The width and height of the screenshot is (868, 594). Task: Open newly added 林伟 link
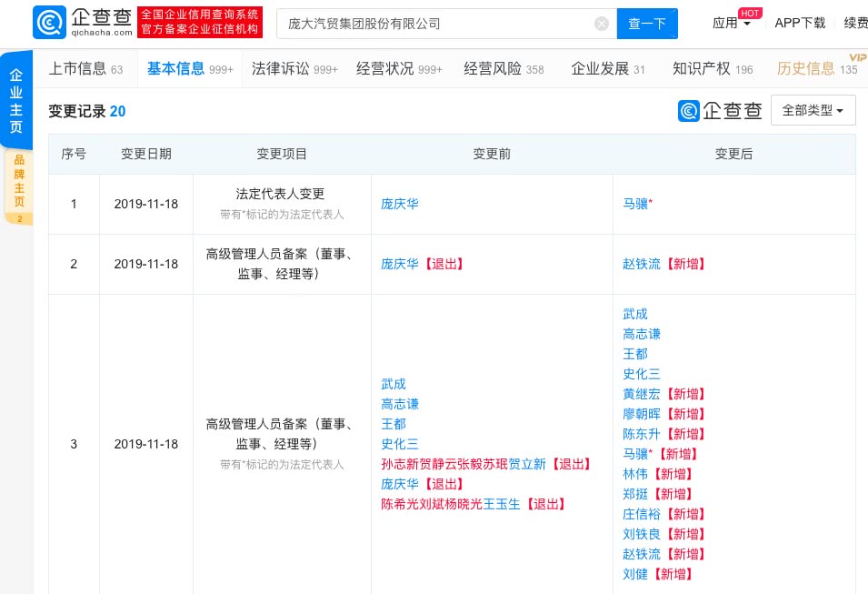[635, 474]
